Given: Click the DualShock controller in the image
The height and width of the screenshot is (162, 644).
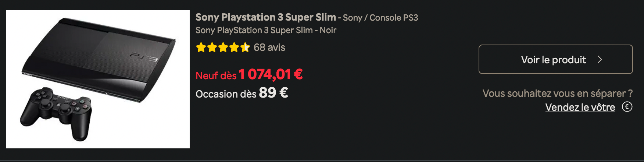Looking at the screenshot, I should point(56,113).
